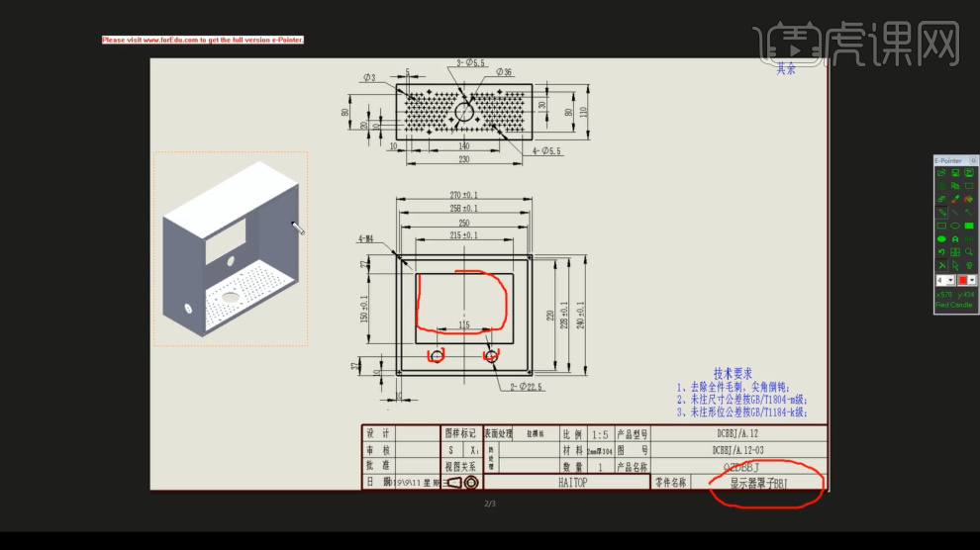Select the hollow rectangle tool
The height and width of the screenshot is (550, 980).
941,226
